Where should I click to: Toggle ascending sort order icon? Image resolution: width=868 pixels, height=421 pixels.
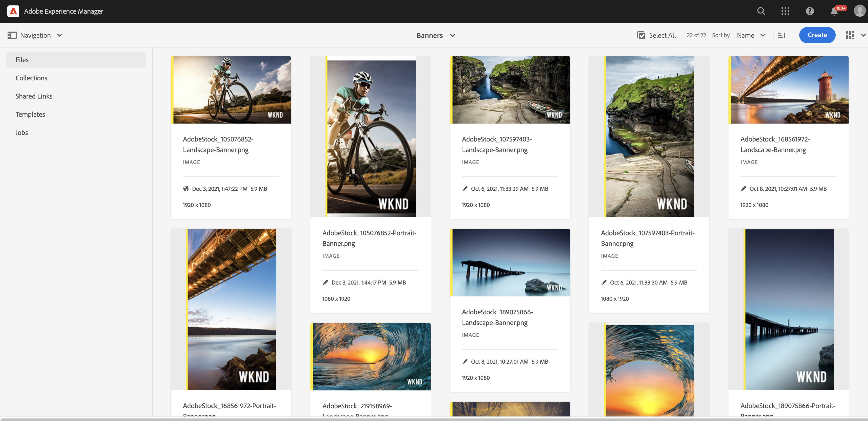[782, 35]
